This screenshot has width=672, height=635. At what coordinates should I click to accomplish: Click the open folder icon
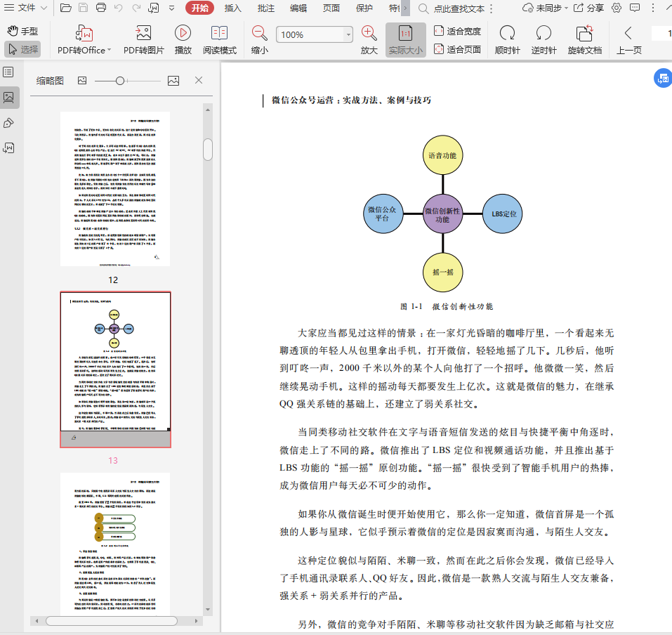click(65, 8)
